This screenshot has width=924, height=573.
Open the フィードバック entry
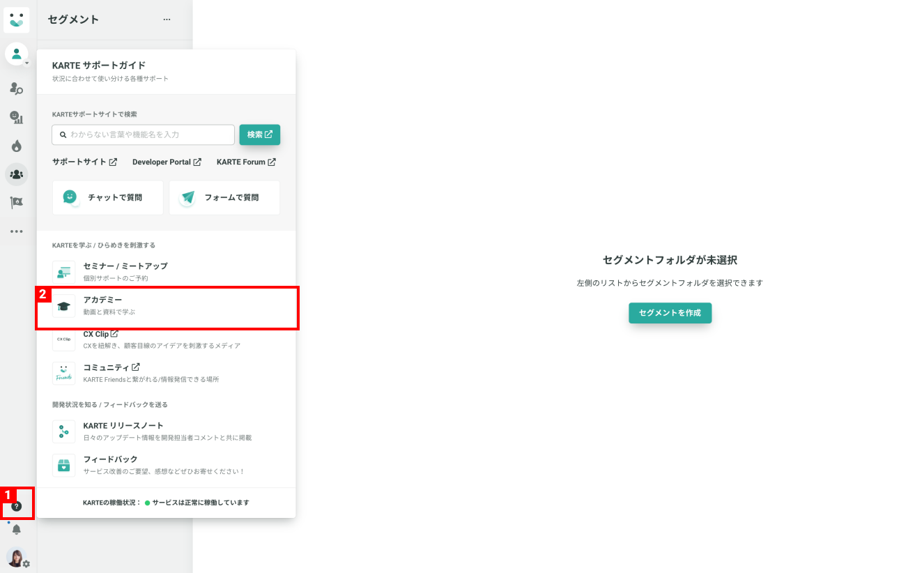point(167,465)
